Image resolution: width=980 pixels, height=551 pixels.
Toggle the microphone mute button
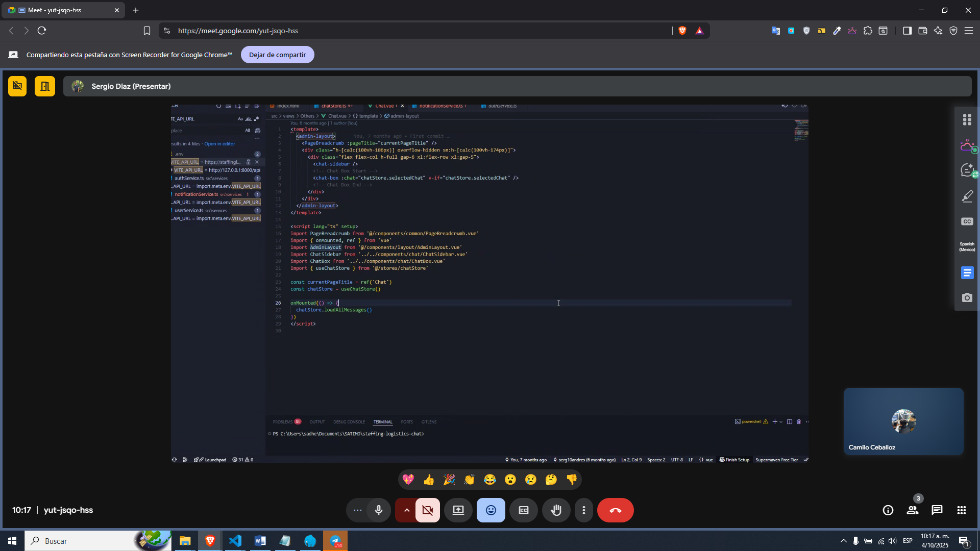click(x=378, y=510)
